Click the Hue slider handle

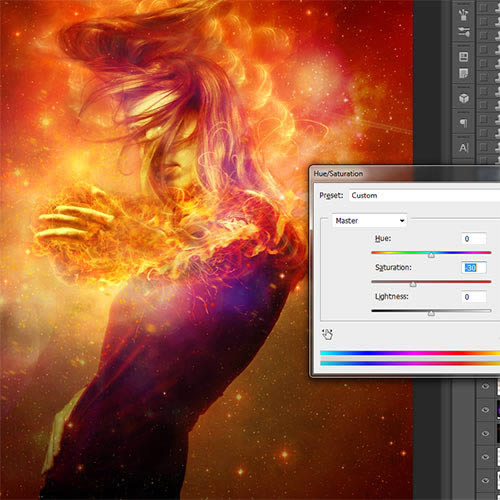pos(431,255)
